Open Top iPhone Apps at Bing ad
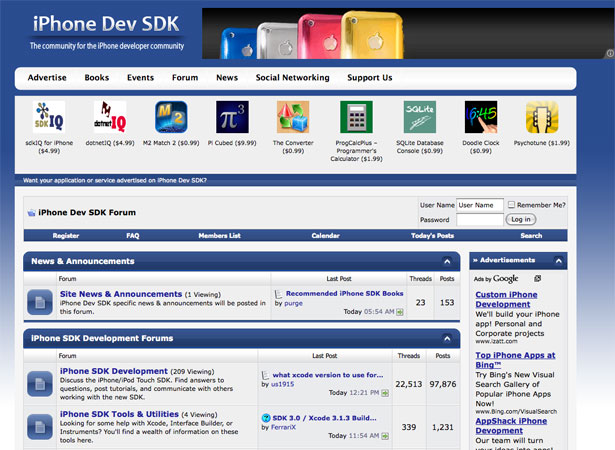This screenshot has height=450, width=615. [515, 360]
